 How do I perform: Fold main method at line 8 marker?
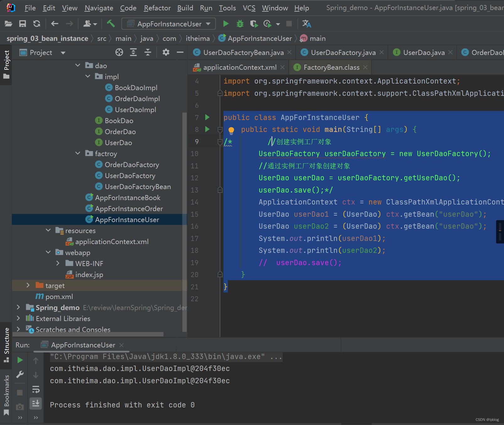(x=220, y=129)
